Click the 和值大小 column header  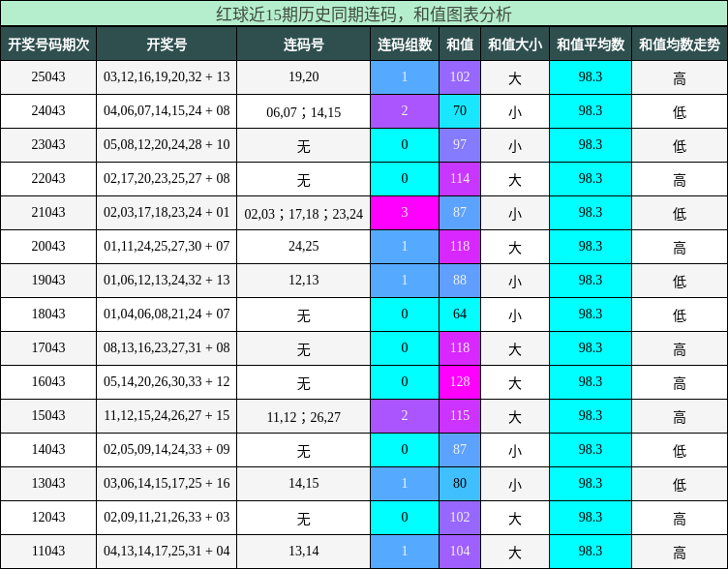pyautogui.click(x=515, y=45)
